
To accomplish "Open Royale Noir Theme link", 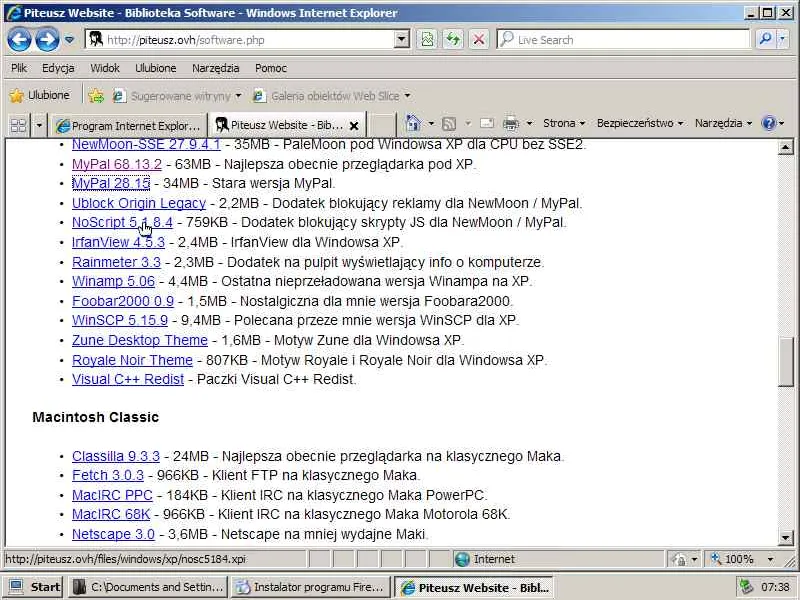I will pos(132,360).
